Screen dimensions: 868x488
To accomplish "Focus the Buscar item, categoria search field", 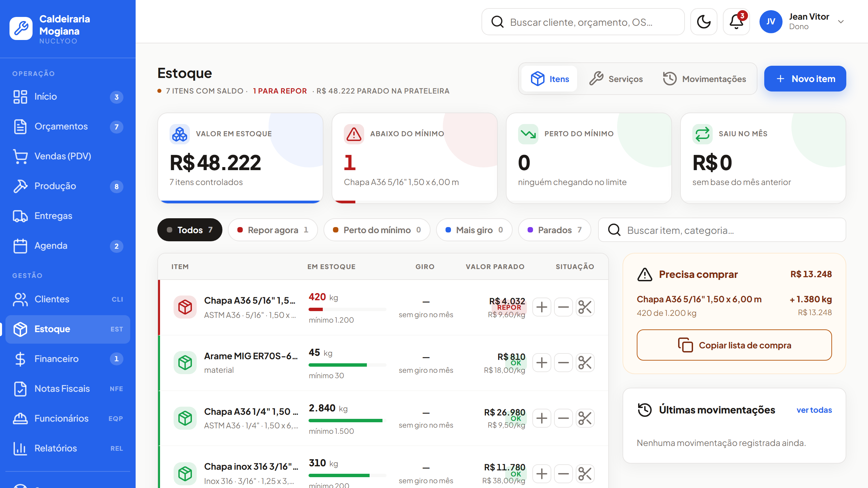I will pyautogui.click(x=722, y=230).
